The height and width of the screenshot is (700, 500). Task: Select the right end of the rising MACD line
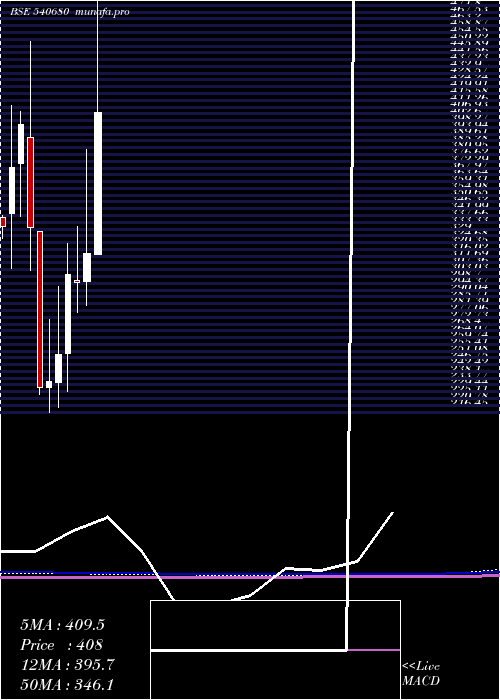click(x=392, y=513)
